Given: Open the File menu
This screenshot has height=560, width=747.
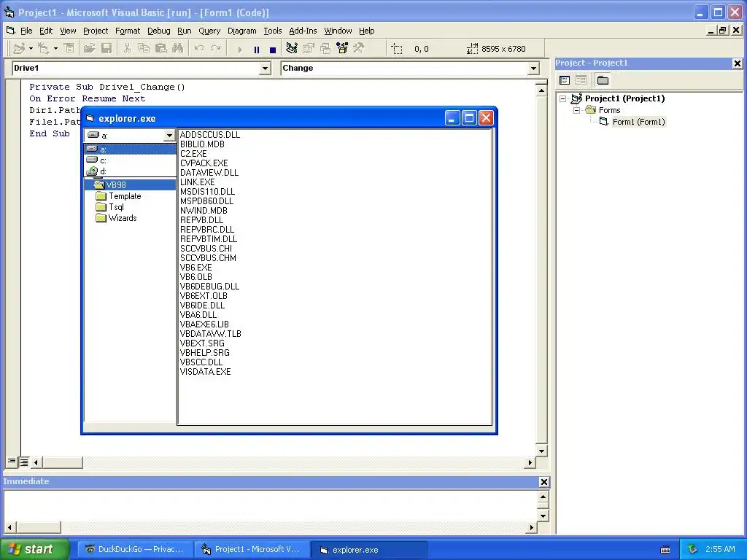Looking at the screenshot, I should coord(26,31).
